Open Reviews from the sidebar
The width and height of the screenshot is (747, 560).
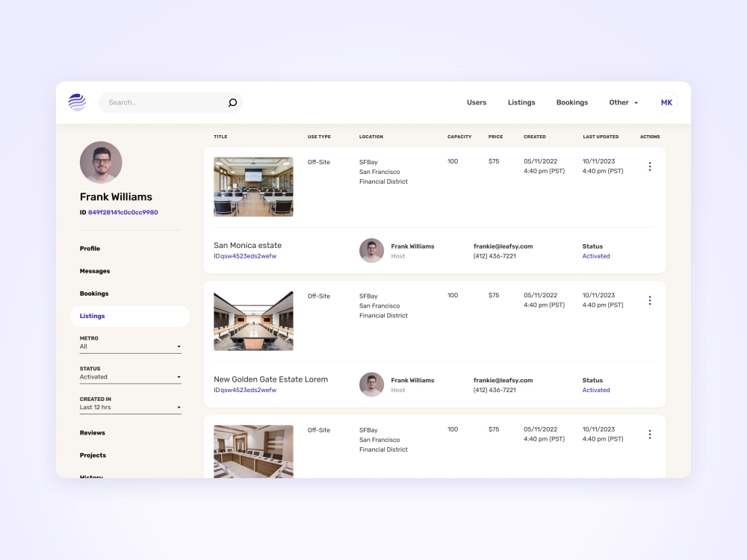(x=92, y=432)
